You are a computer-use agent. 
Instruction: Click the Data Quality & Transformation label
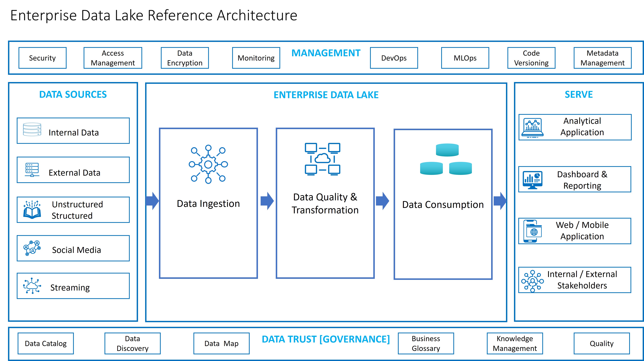(x=325, y=203)
